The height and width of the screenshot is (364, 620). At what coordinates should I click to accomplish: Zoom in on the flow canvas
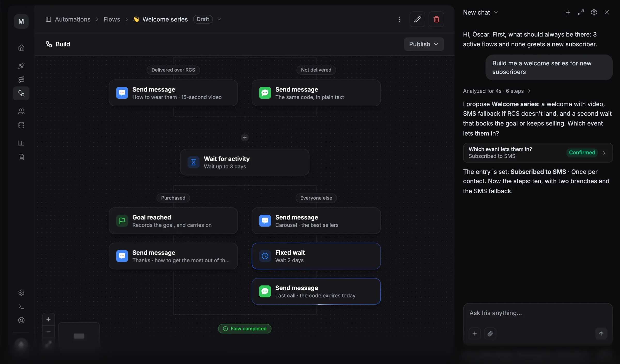click(48, 320)
